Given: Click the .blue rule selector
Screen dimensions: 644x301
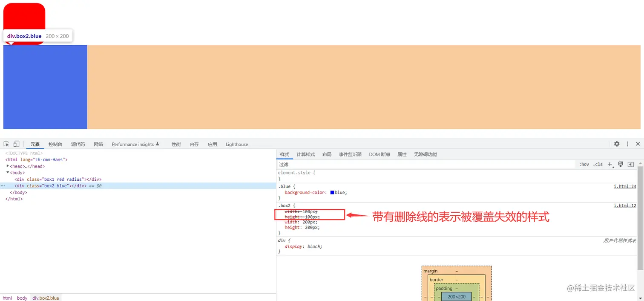Looking at the screenshot, I should pyautogui.click(x=285, y=186).
